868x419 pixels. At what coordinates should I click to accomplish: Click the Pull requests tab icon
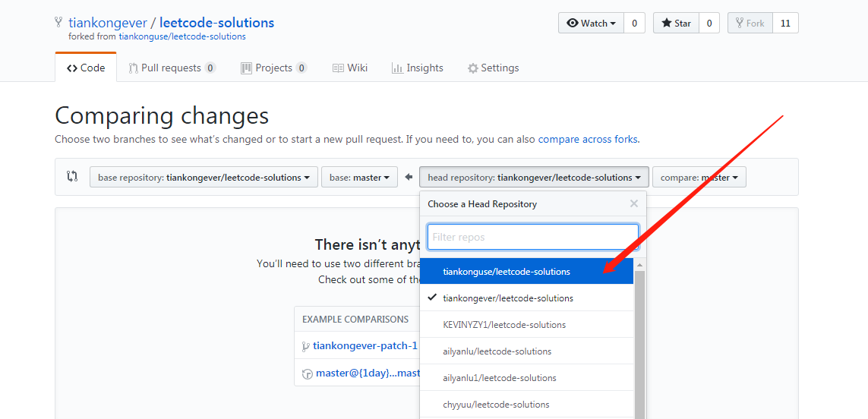pyautogui.click(x=133, y=68)
